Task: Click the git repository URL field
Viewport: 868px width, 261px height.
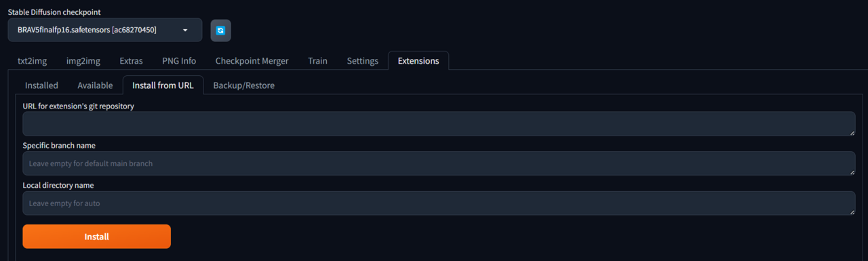Action: [439, 124]
